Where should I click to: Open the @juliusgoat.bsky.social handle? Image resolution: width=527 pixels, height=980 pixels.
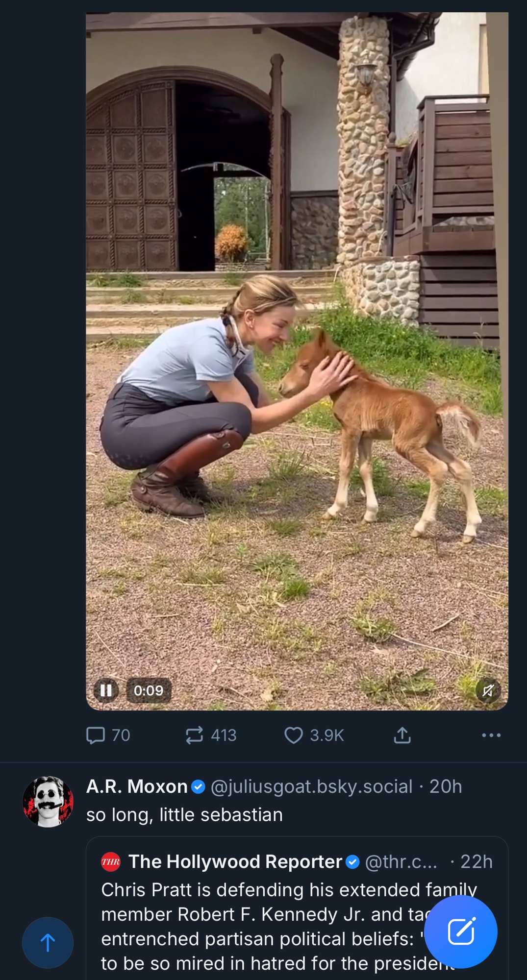tap(311, 786)
